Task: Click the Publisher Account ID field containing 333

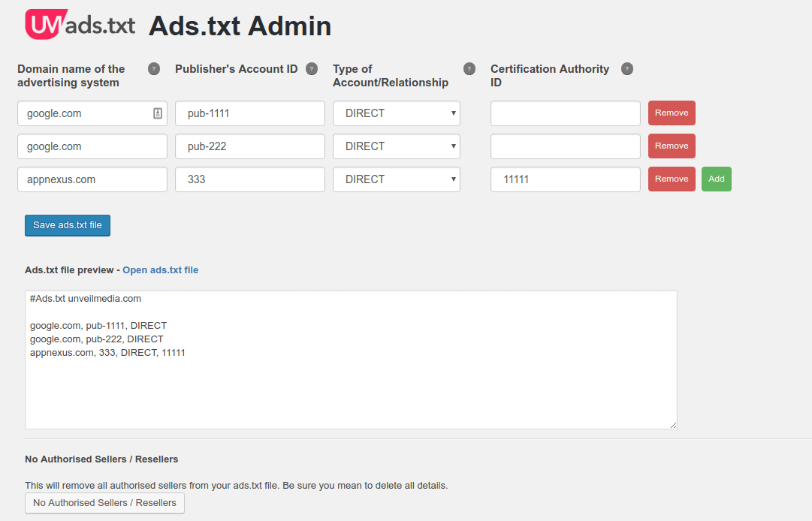Action: tap(249, 179)
